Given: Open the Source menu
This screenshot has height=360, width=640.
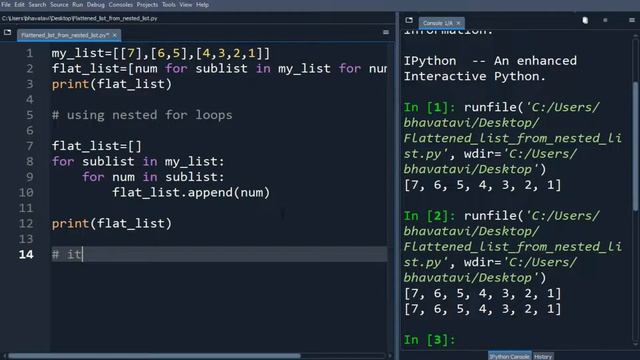Looking at the screenshot, I should [59, 4].
